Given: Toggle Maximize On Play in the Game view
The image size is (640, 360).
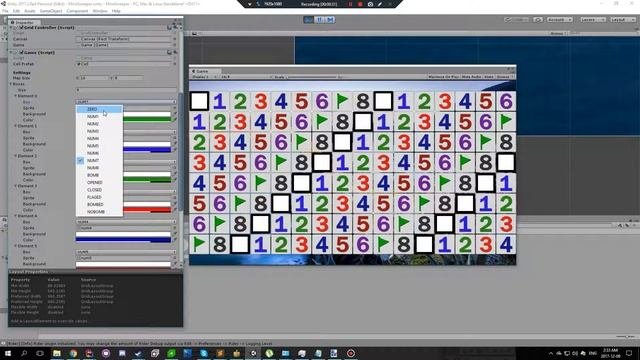Looking at the screenshot, I should point(443,77).
